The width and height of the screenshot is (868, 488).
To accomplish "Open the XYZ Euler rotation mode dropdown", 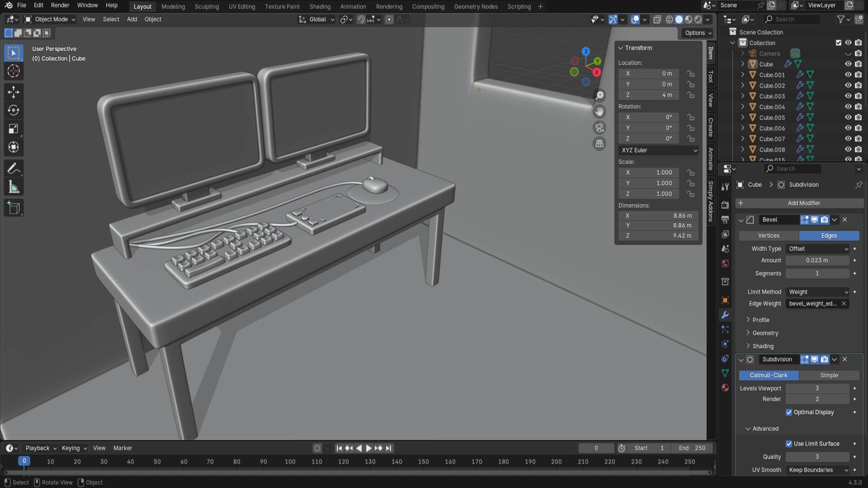I will point(658,150).
